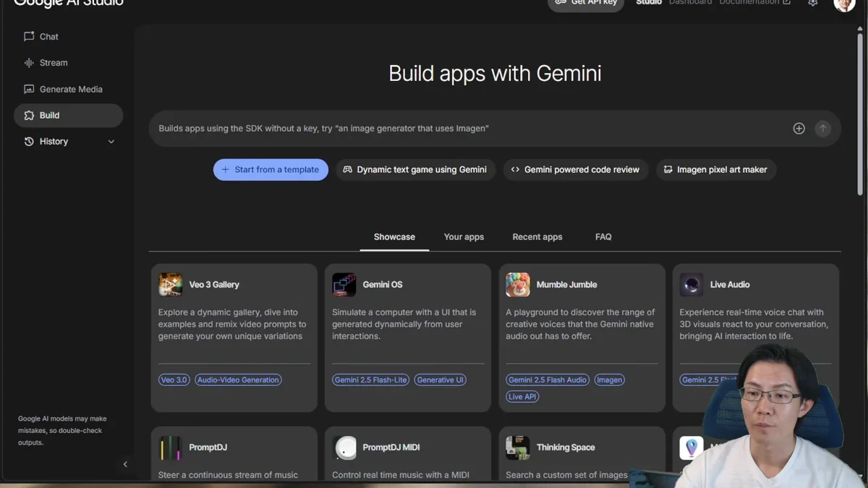This screenshot has height=488, width=868.
Task: Open the Gemini OS app icon
Action: point(344,285)
